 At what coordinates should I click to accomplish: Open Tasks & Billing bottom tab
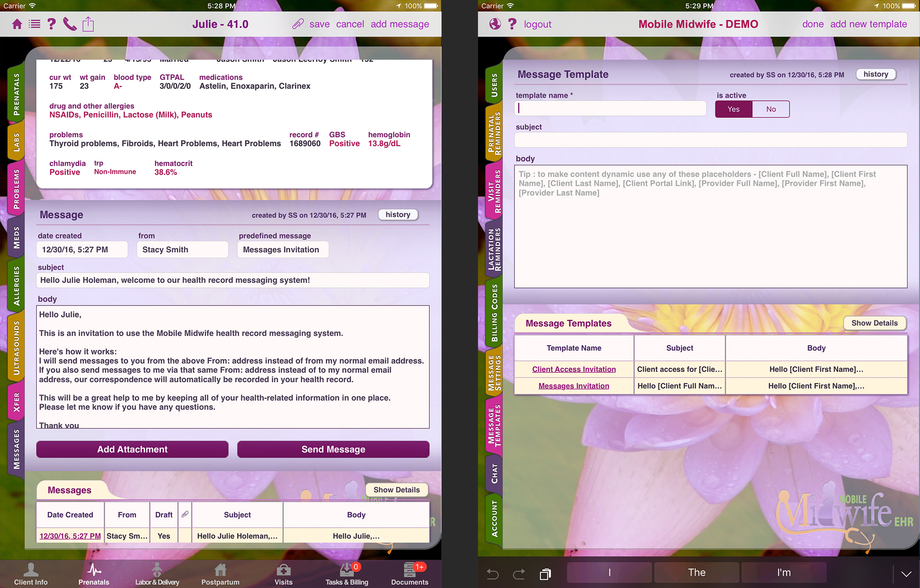pos(347,574)
